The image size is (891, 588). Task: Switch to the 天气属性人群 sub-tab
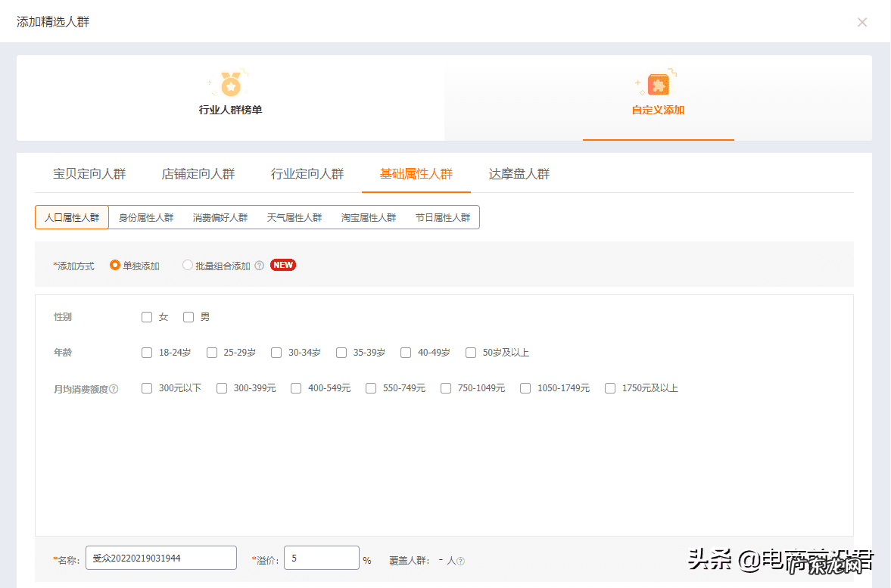pyautogui.click(x=294, y=217)
